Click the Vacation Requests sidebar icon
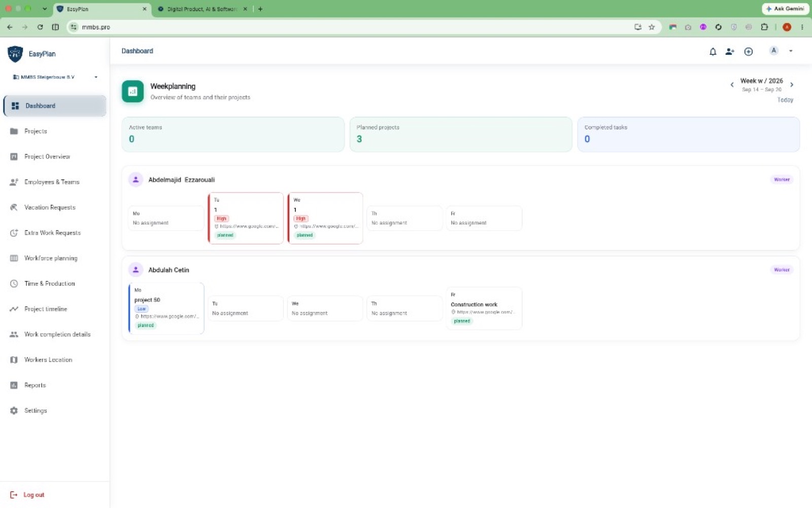 point(14,207)
